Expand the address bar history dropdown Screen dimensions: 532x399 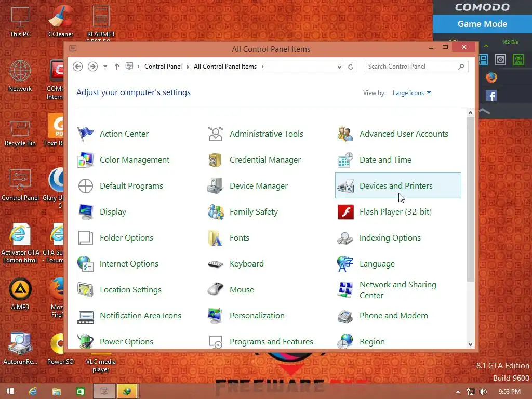point(339,67)
